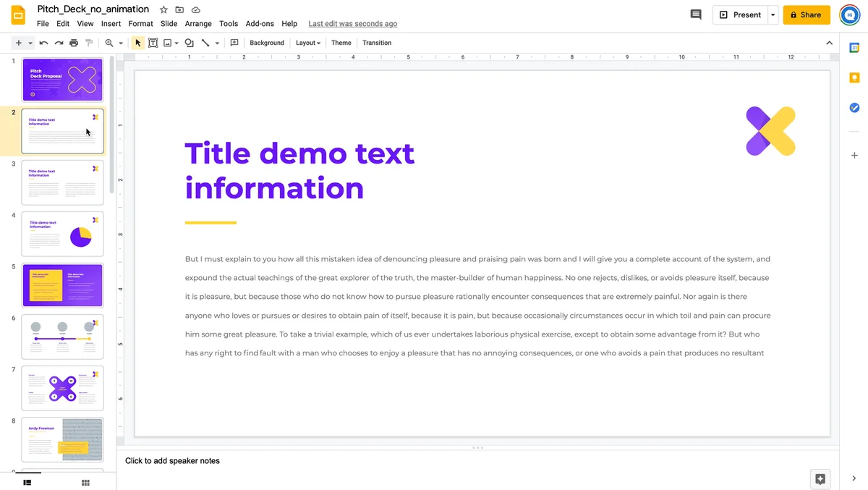Open the new slide layout dropdown arrow
The height and width of the screenshot is (490, 868).
click(30, 43)
